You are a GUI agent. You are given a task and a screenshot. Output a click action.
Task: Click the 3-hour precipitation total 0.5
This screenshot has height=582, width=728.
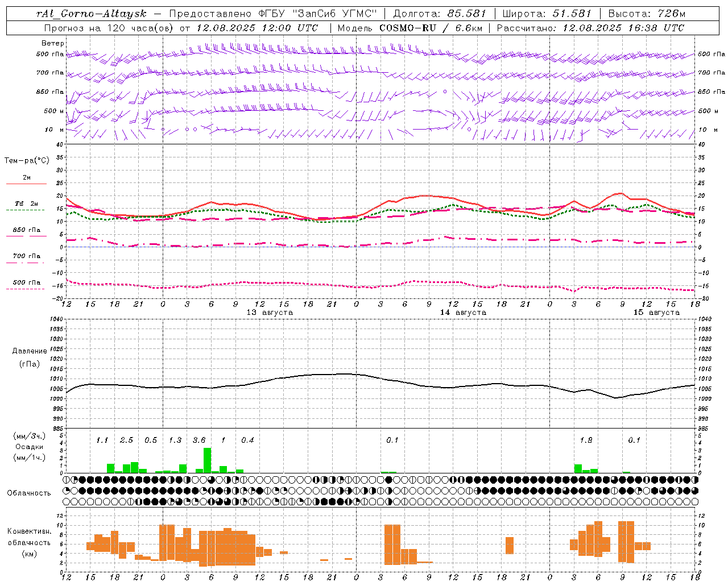151,440
